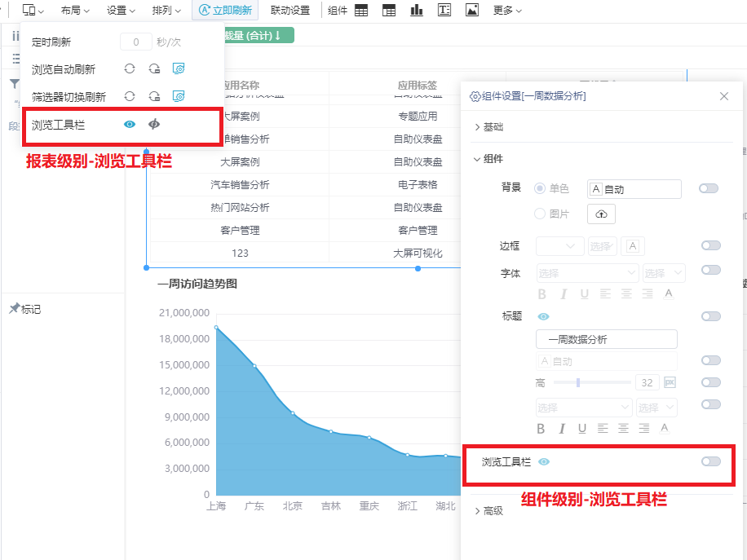Open the border style dropdown
The width and height of the screenshot is (747, 560).
(x=559, y=246)
